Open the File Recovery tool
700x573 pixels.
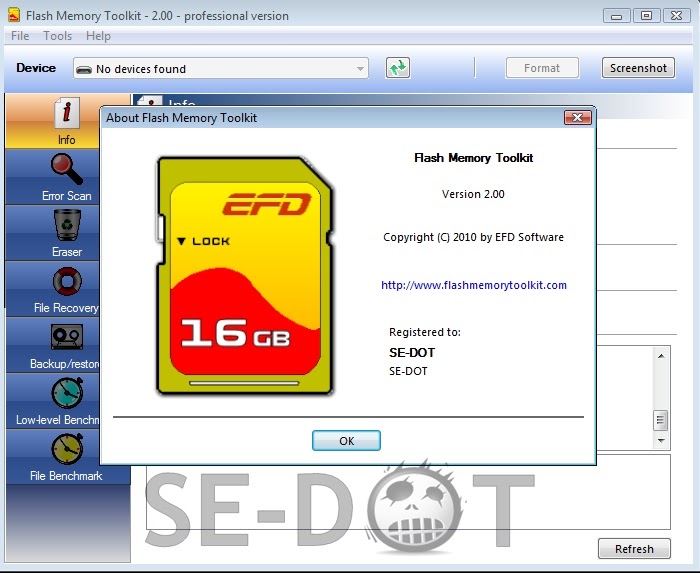53,289
